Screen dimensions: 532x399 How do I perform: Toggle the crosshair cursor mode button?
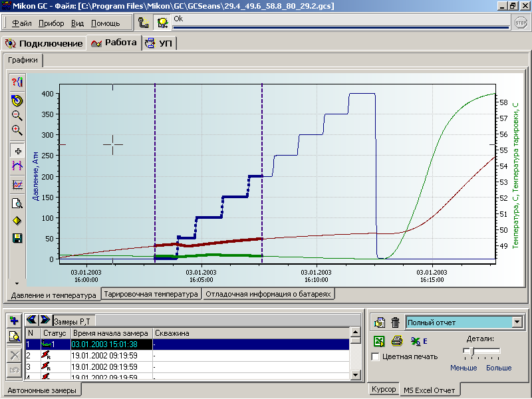coord(18,152)
